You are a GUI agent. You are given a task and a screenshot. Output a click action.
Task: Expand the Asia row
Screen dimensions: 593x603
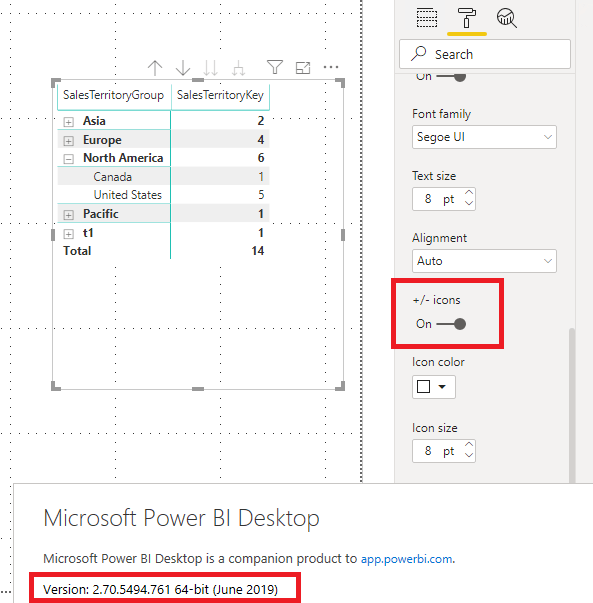tap(68, 122)
